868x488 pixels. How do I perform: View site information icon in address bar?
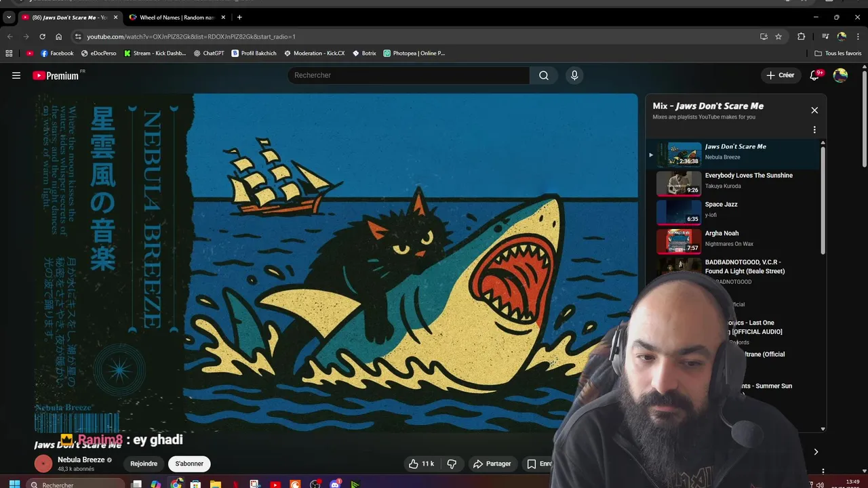[78, 37]
